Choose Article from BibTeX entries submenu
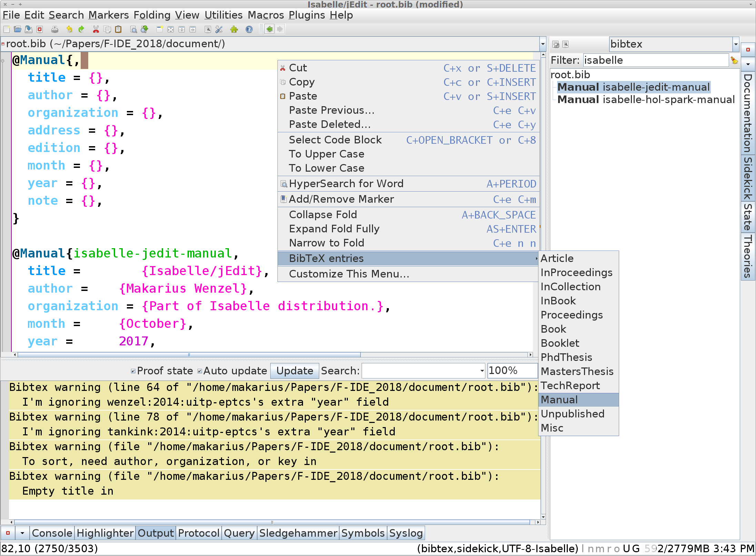 (x=578, y=259)
